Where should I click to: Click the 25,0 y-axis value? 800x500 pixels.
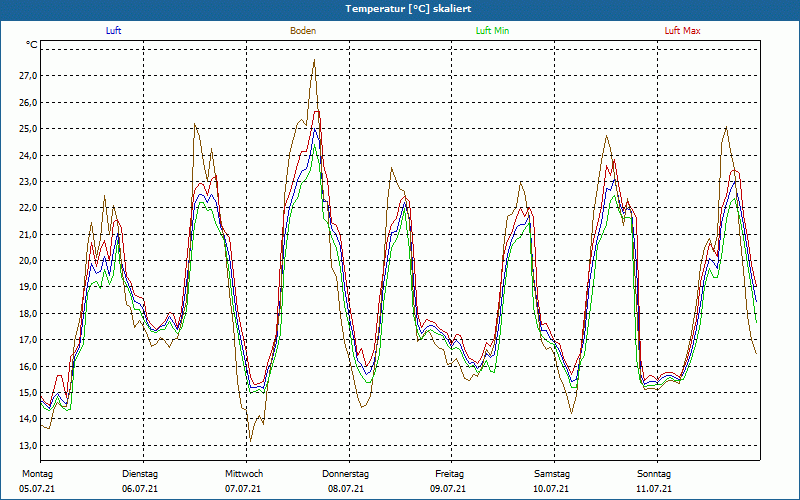pos(28,129)
